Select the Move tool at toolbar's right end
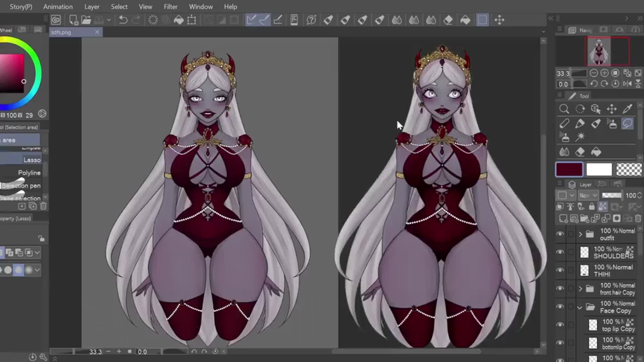The width and height of the screenshot is (644, 362). 500,20
